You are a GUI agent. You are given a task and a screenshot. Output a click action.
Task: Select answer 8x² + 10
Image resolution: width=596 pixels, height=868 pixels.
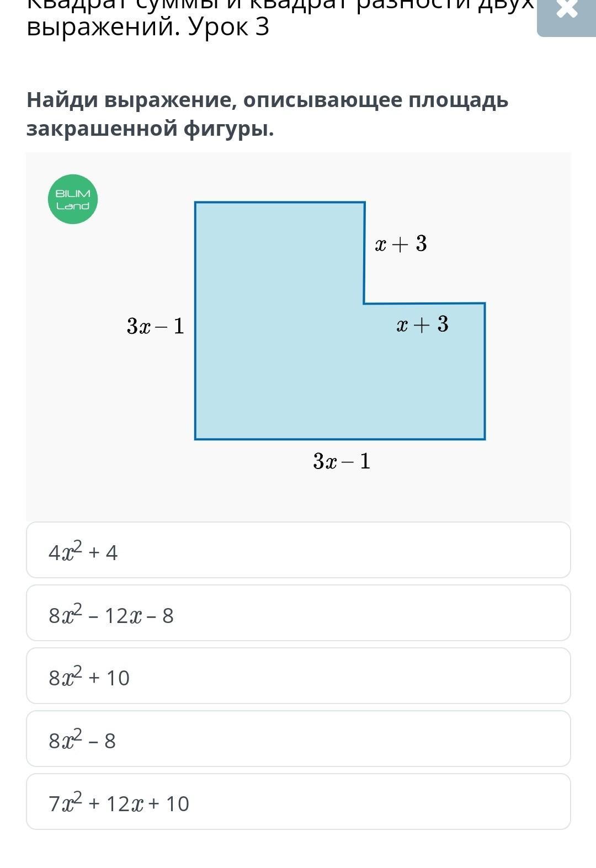click(x=299, y=676)
